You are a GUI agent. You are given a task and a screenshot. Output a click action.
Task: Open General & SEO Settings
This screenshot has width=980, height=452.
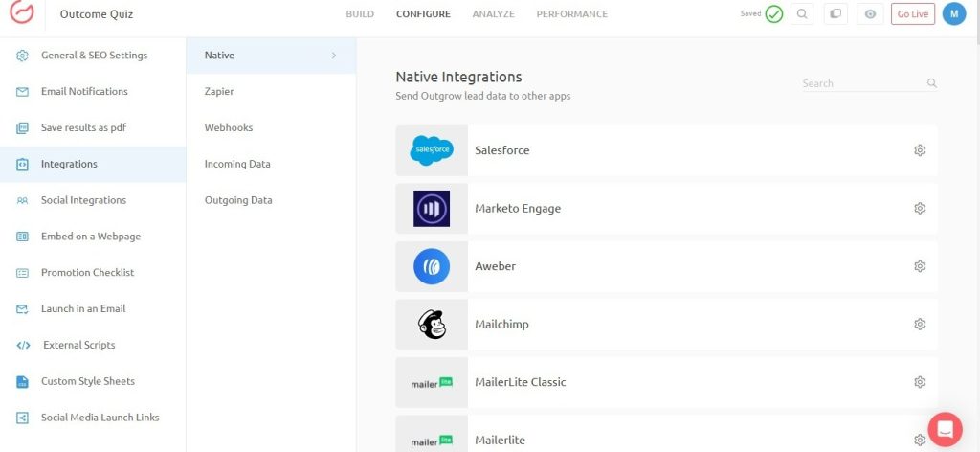pos(94,56)
